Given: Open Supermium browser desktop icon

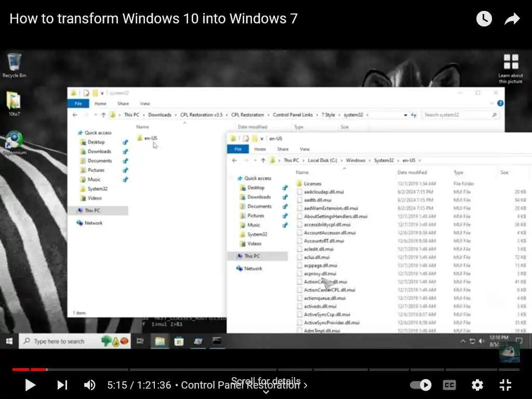Looking at the screenshot, I should 14,143.
